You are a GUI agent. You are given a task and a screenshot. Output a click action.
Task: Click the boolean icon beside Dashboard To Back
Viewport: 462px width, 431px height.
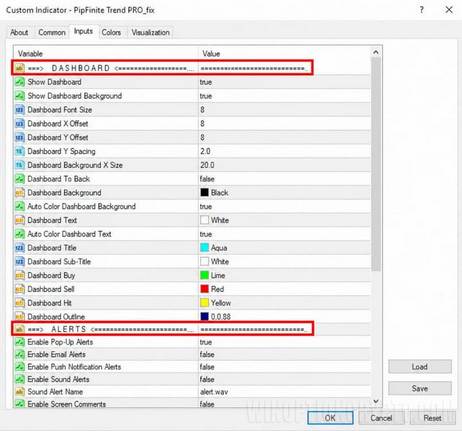(20, 179)
